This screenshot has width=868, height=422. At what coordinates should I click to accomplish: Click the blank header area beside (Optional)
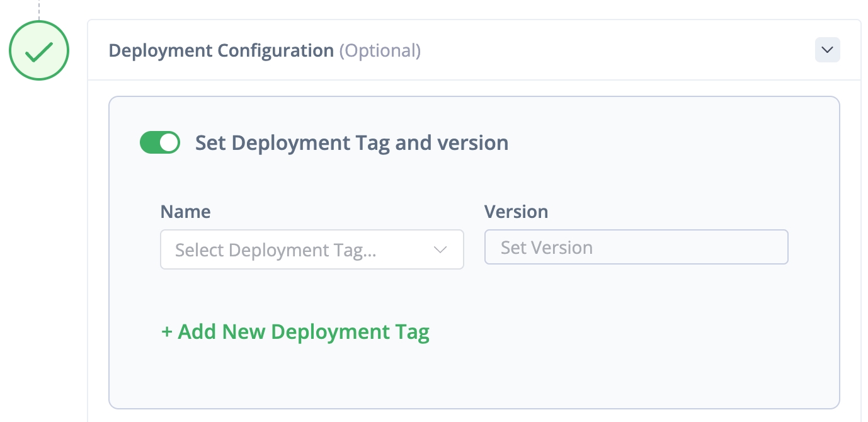tap(598, 50)
